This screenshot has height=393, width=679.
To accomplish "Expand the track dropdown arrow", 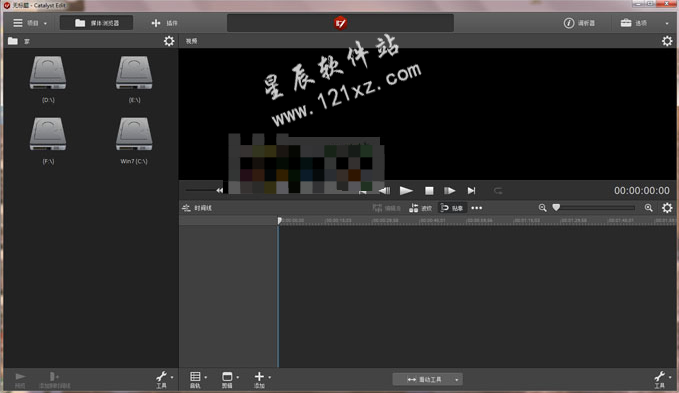I will pos(206,377).
